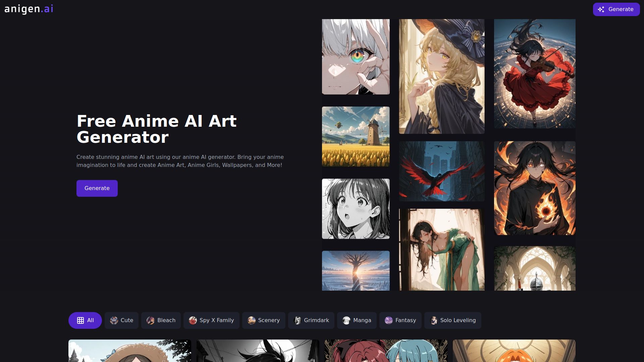Viewport: 644px width, 362px height.
Task: Open the red dress violinist artwork
Action: click(535, 73)
